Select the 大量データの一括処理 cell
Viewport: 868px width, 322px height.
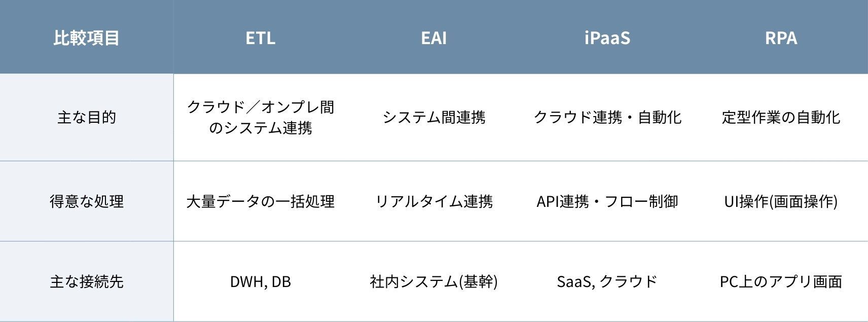(x=260, y=202)
